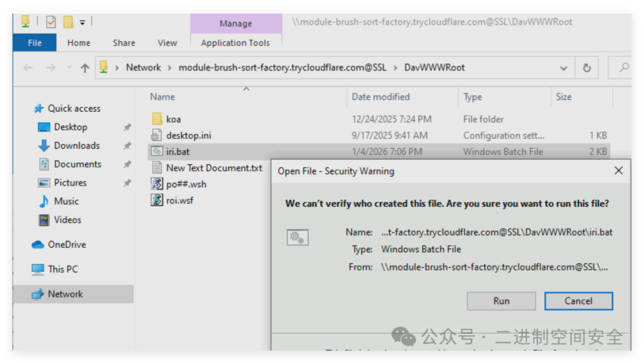The height and width of the screenshot is (363, 644).
Task: Click the file name iri.bat
Action: pyautogui.click(x=178, y=151)
